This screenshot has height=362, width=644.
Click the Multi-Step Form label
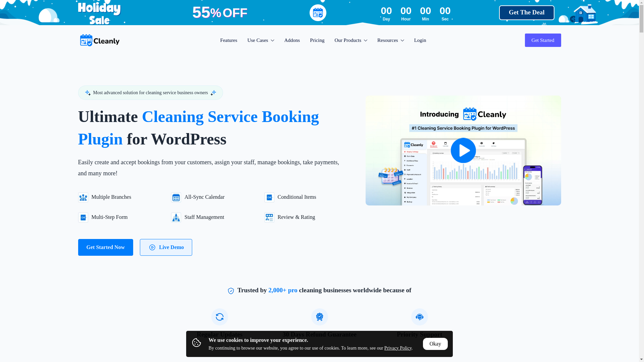[109, 217]
